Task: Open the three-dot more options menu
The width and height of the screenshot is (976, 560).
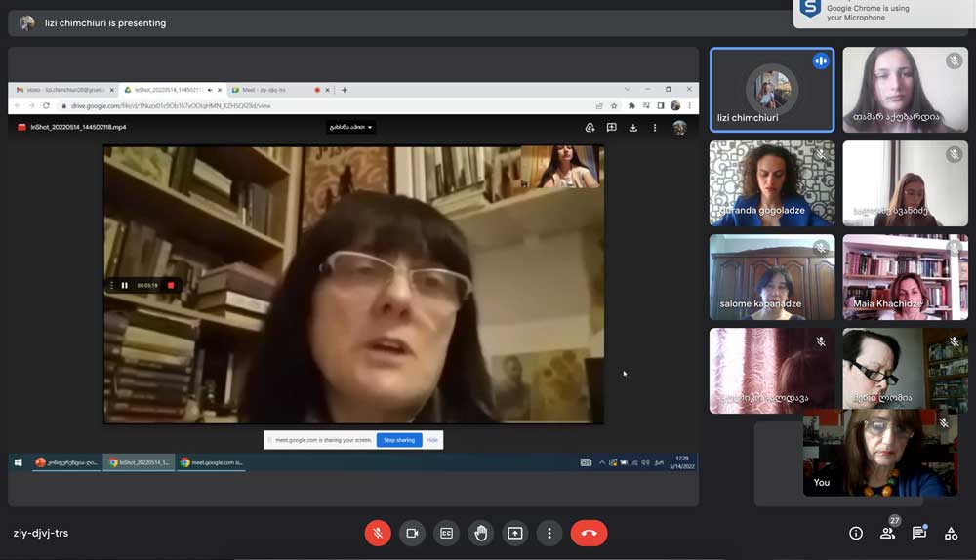Action: coord(549,533)
